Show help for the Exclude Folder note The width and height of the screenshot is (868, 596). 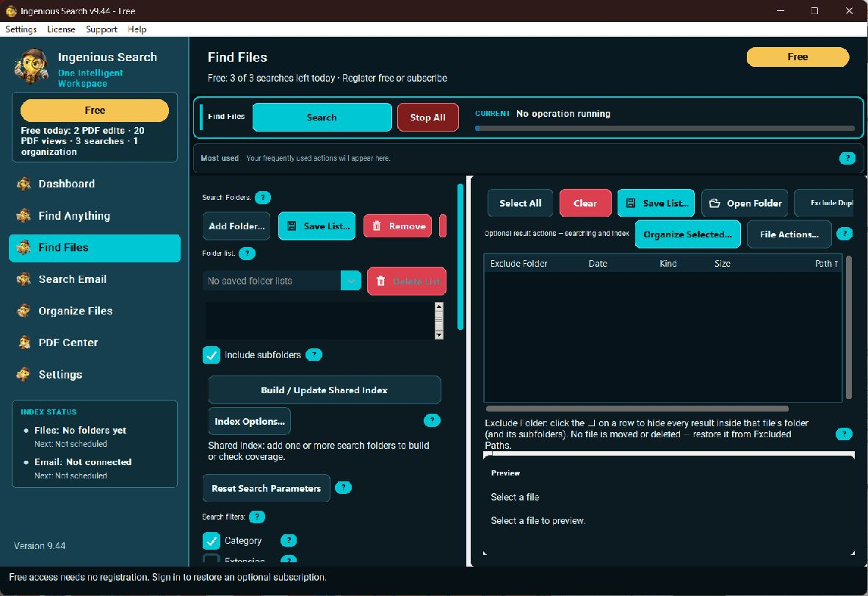click(x=844, y=434)
